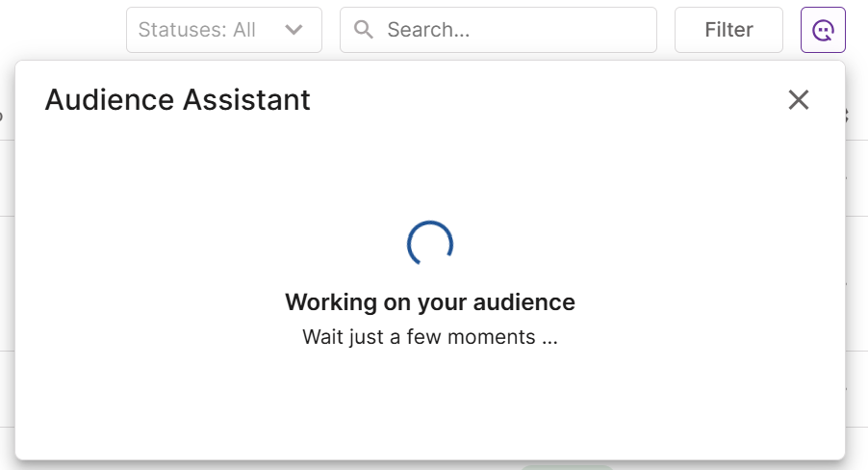Open the Audience Assistant chat icon button

tap(823, 30)
